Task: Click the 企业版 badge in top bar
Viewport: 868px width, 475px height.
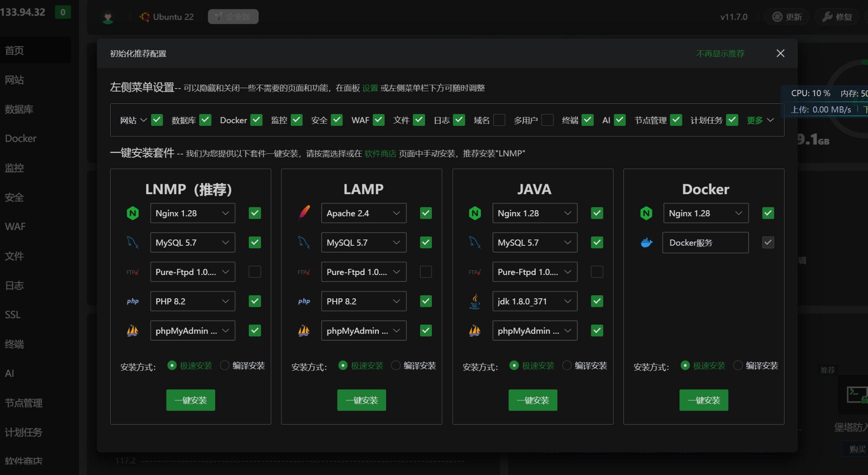Action: pyautogui.click(x=233, y=17)
